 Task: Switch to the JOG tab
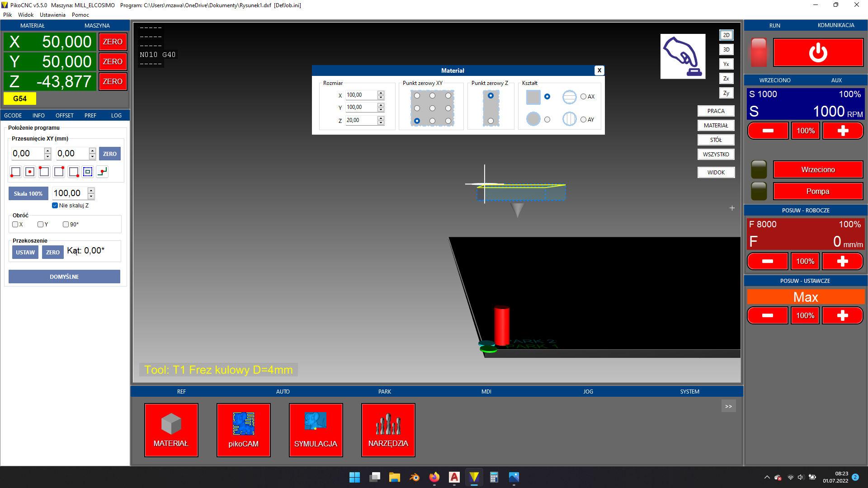[x=588, y=392]
